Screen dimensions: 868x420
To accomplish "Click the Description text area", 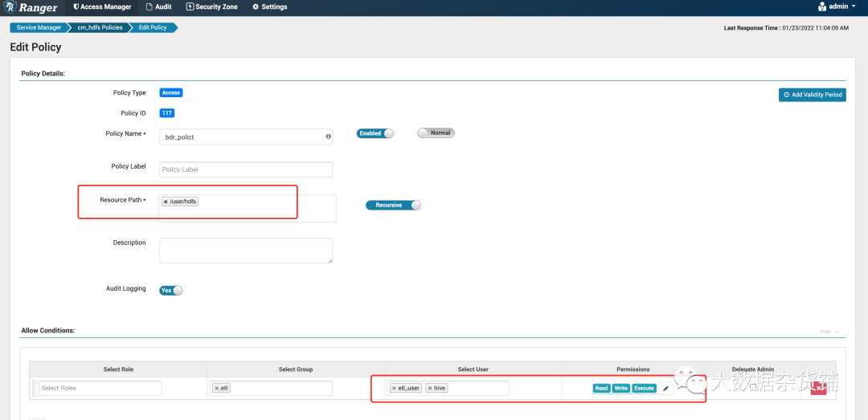I will [246, 251].
